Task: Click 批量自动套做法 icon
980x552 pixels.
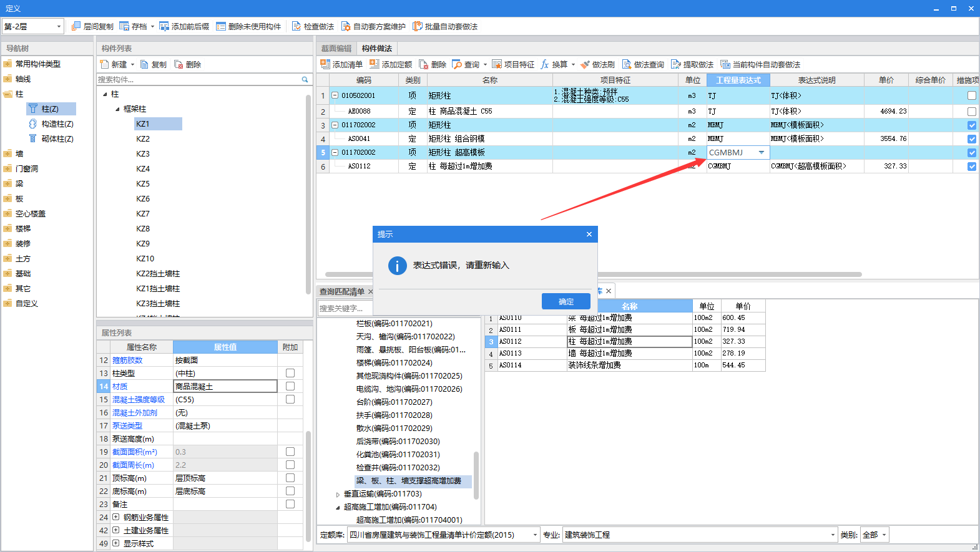Action: coord(418,26)
